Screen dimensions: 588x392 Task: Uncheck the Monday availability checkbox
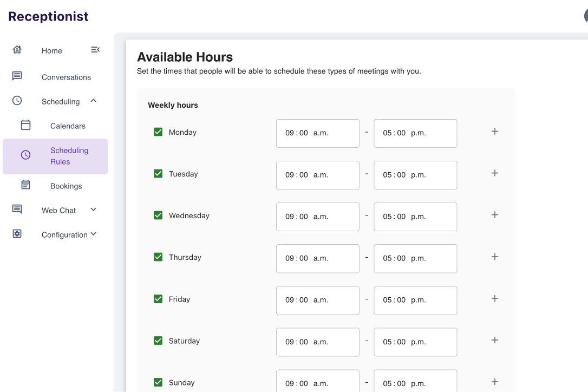(x=158, y=131)
